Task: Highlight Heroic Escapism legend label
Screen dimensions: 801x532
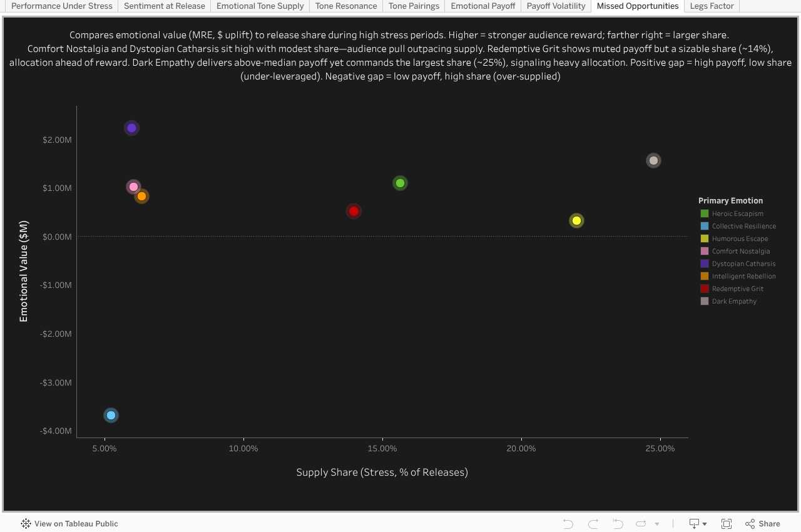Action: [x=738, y=214]
